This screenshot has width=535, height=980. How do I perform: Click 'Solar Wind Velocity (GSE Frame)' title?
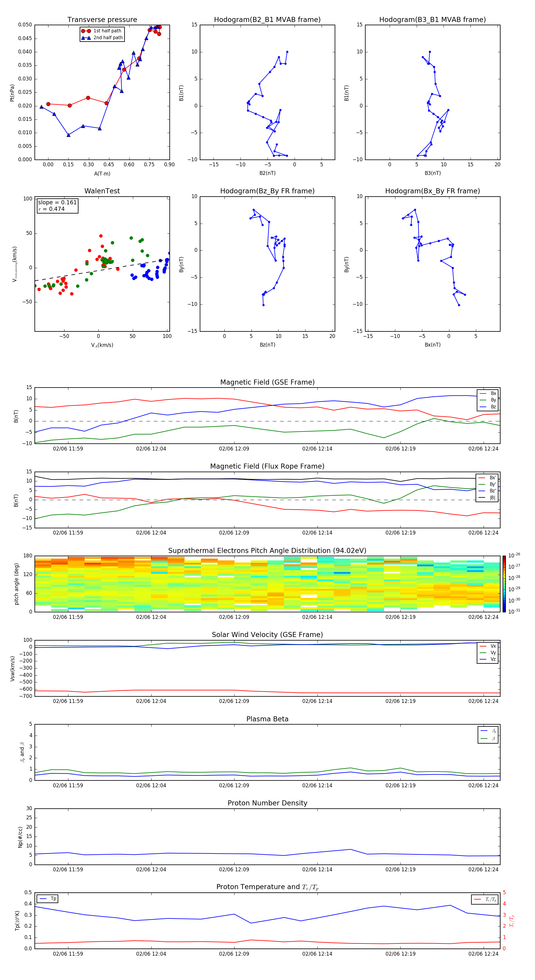coord(267,635)
